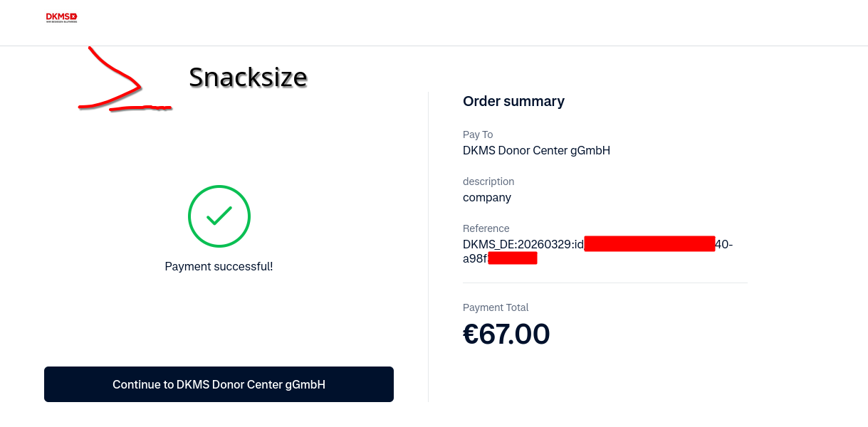Image resolution: width=868 pixels, height=427 pixels.
Task: Click the DKMS_DE reference number start
Action: 523,244
